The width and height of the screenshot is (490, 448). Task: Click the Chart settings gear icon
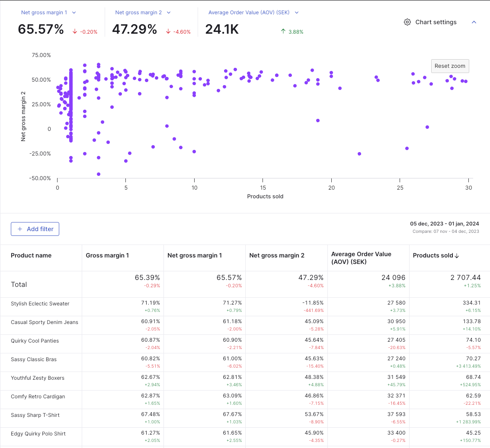(x=407, y=22)
